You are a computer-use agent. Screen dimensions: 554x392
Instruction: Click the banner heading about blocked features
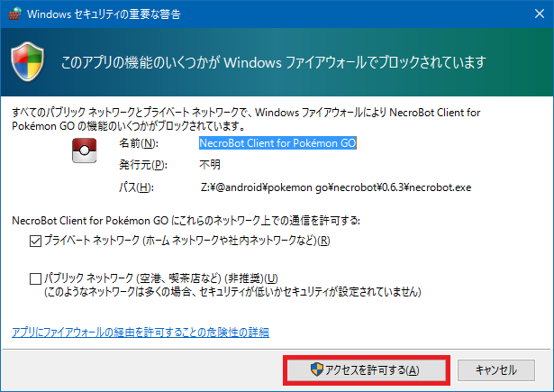click(x=274, y=62)
